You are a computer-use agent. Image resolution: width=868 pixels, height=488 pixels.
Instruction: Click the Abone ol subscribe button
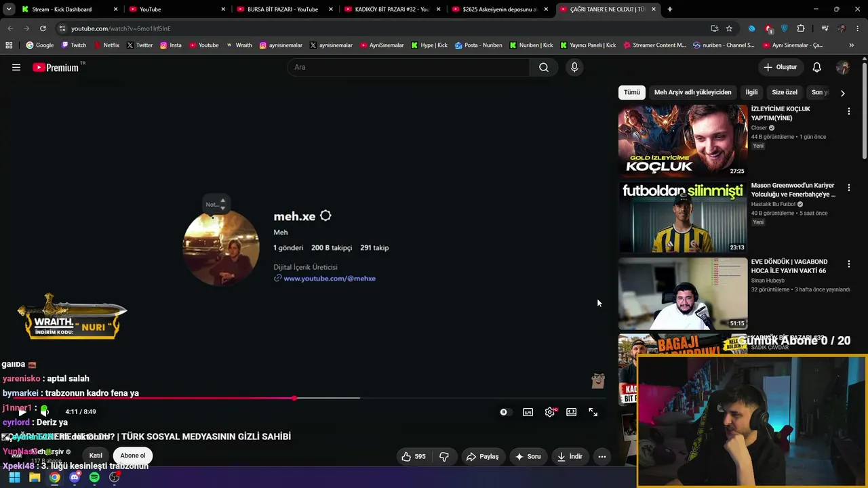[x=133, y=455]
